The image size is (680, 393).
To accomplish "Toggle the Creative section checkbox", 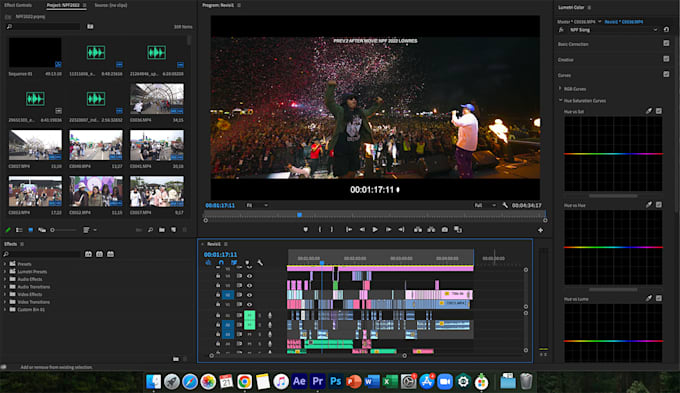I will pyautogui.click(x=667, y=59).
